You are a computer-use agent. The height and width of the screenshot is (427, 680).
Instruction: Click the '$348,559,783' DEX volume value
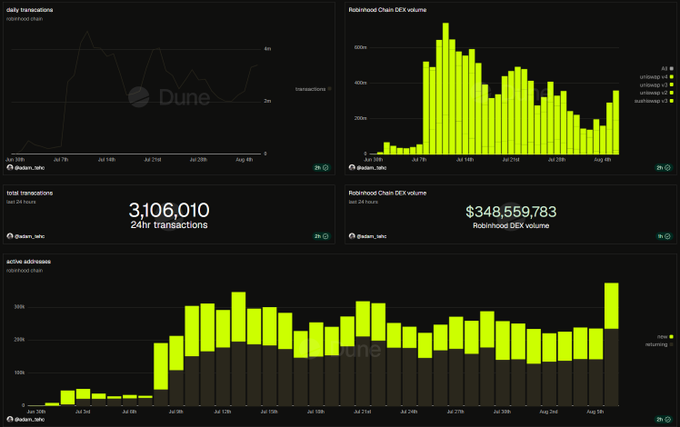coord(511,212)
